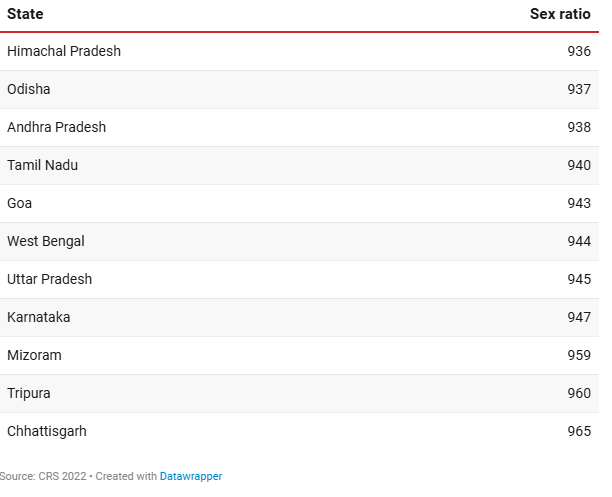The height and width of the screenshot is (497, 612).
Task: Click on Andhra Pradesh state name
Action: tap(57, 127)
